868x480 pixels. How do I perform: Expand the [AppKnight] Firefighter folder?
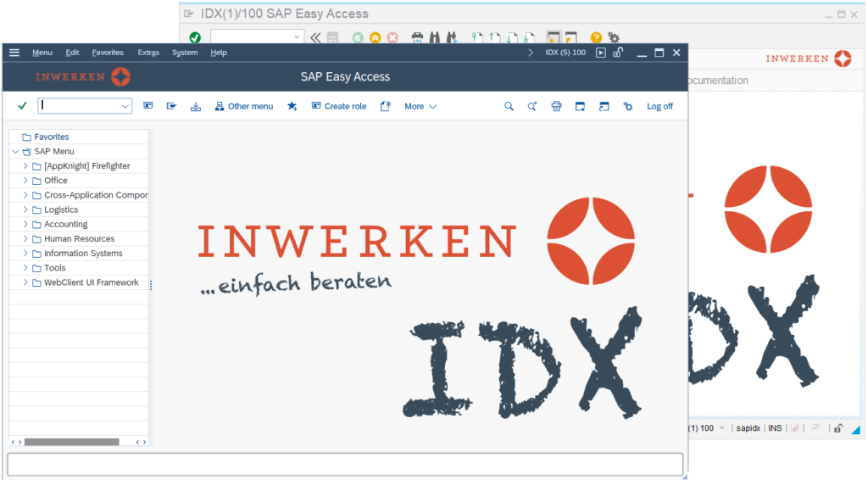[x=25, y=165]
